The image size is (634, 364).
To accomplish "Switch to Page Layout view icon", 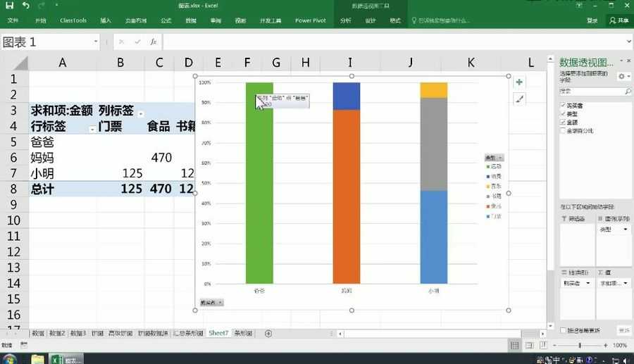I will [529, 346].
